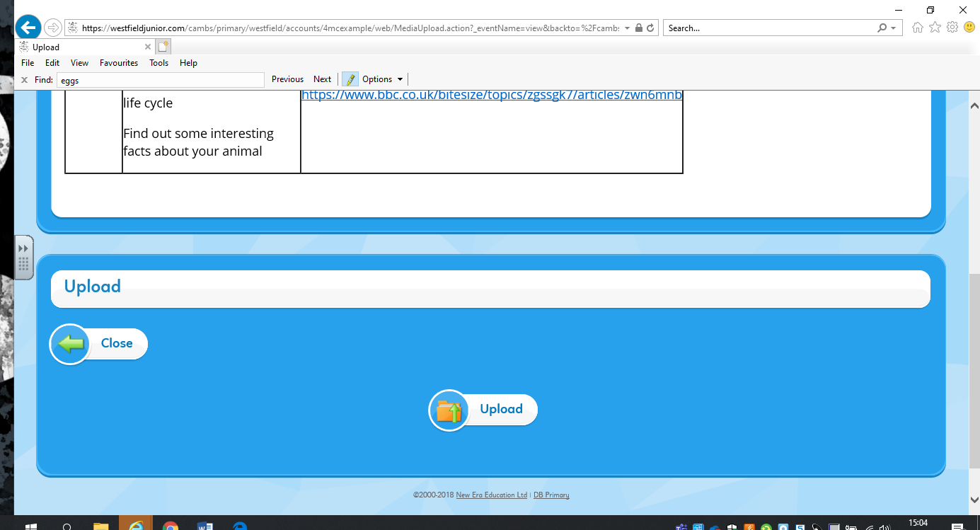The image size is (980, 530).
Task: Open Word from the taskbar
Action: point(205,524)
